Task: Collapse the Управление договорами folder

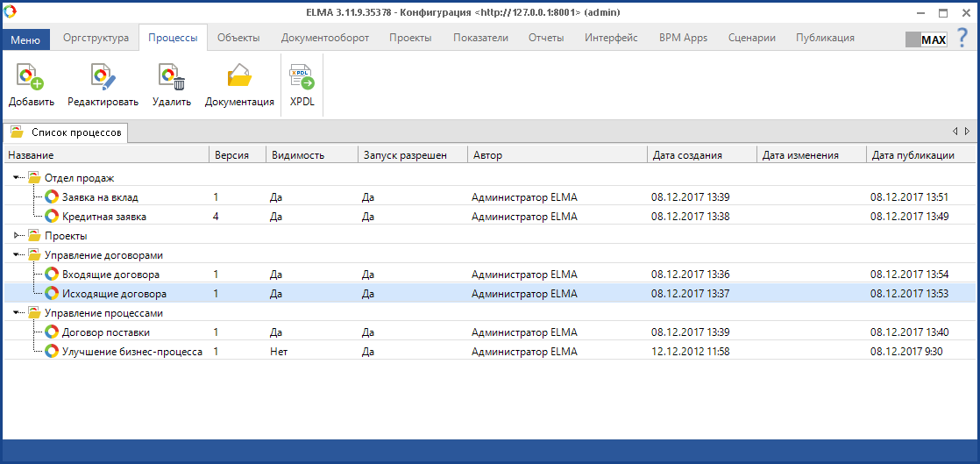Action: click(x=18, y=255)
